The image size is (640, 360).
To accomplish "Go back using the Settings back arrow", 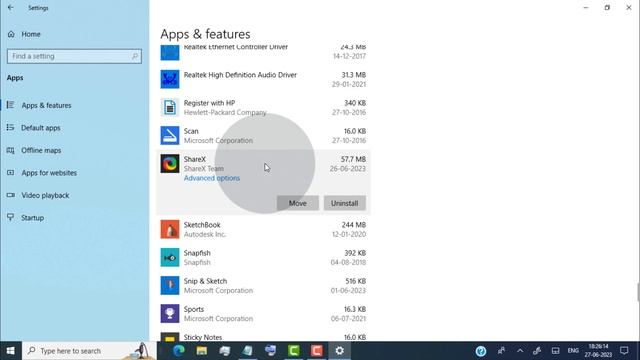I will point(11,7).
